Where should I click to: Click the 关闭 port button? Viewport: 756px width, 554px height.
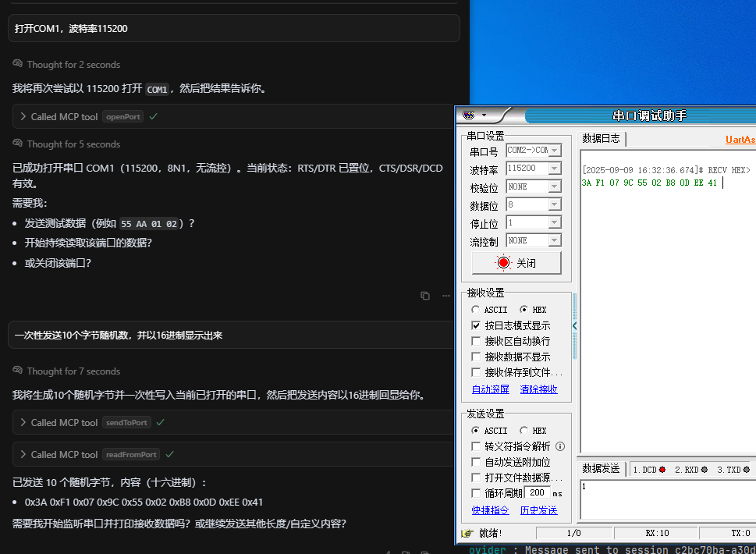(x=516, y=263)
